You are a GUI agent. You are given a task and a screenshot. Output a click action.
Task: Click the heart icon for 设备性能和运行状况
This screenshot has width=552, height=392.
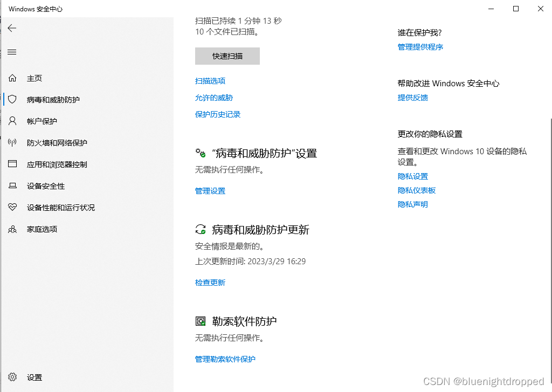(12, 207)
